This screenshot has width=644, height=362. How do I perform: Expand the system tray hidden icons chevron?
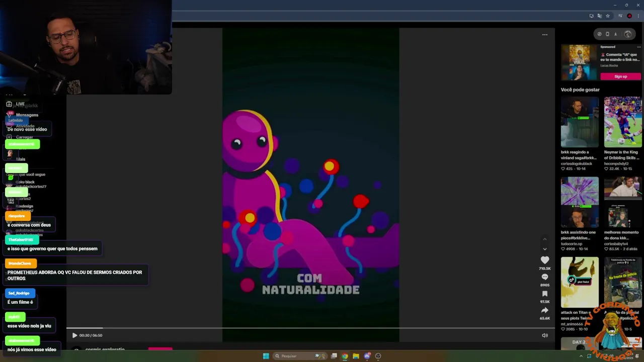point(581,356)
